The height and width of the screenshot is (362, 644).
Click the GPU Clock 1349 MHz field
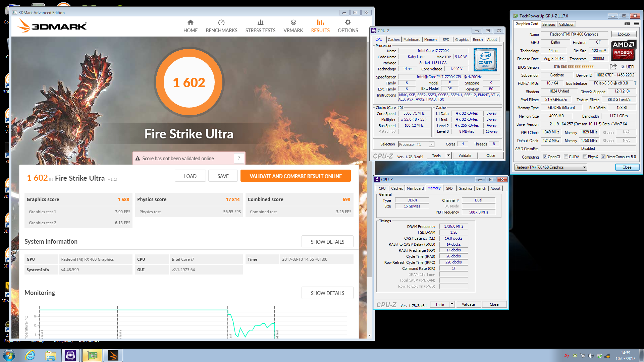[551, 132]
